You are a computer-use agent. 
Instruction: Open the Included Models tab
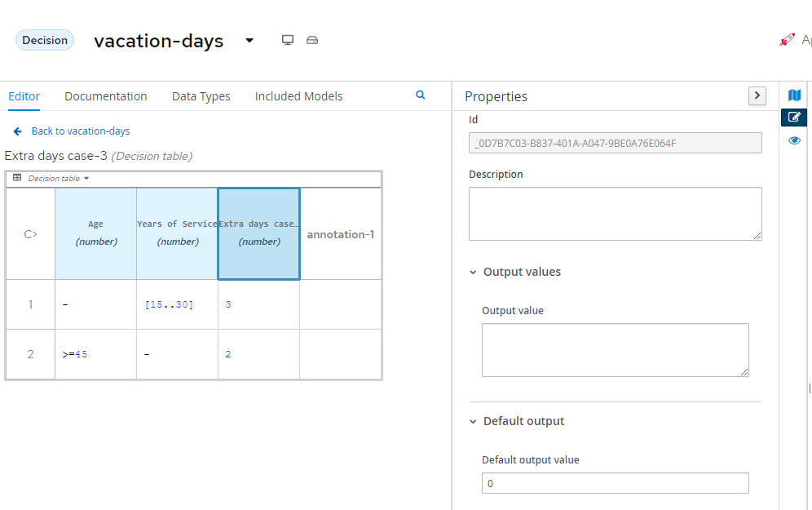point(299,96)
